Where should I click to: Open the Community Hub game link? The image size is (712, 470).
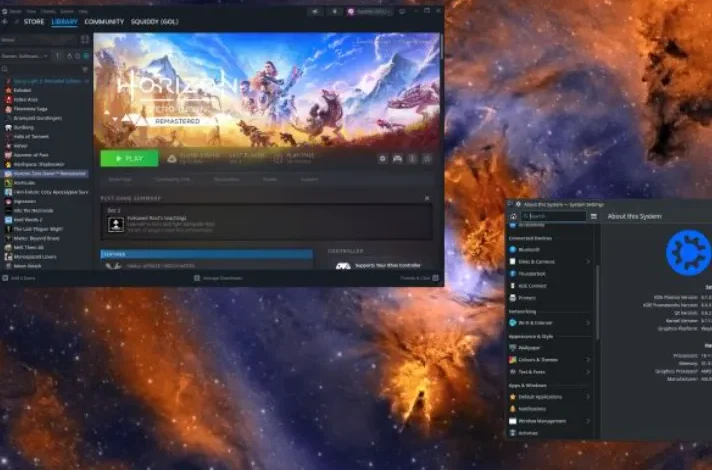click(173, 179)
